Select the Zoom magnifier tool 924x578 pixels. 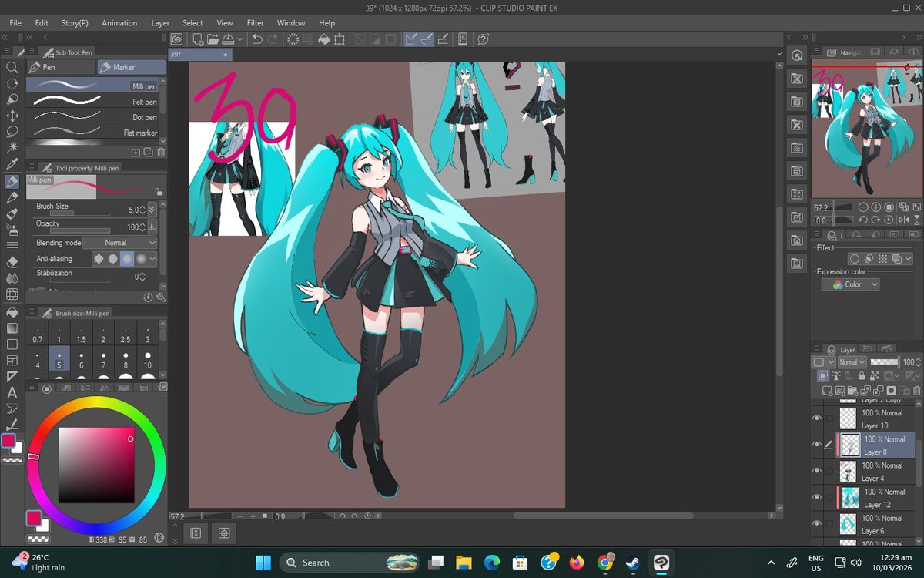coord(12,67)
